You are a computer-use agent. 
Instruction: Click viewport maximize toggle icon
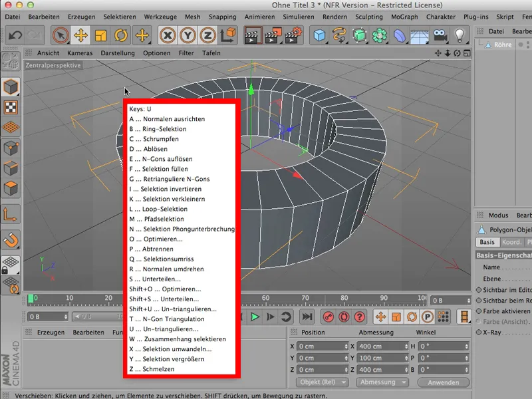pyautogui.click(x=467, y=53)
